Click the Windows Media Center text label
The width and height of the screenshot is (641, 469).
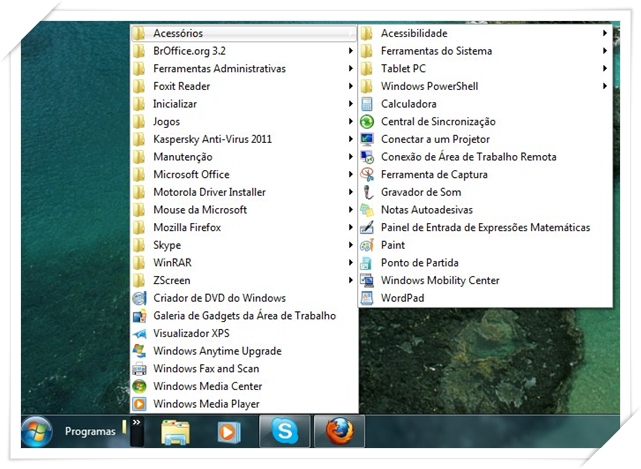coord(208,386)
